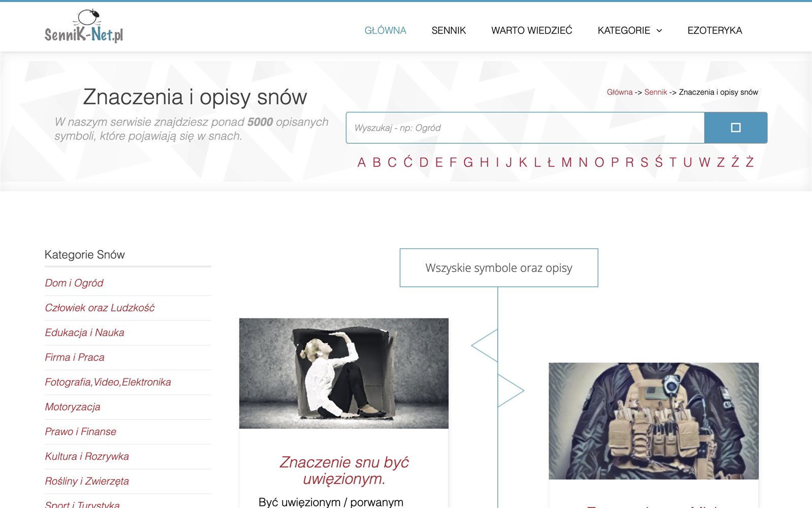Open the woman in box thumbnail
This screenshot has width=812, height=508.
(x=344, y=373)
